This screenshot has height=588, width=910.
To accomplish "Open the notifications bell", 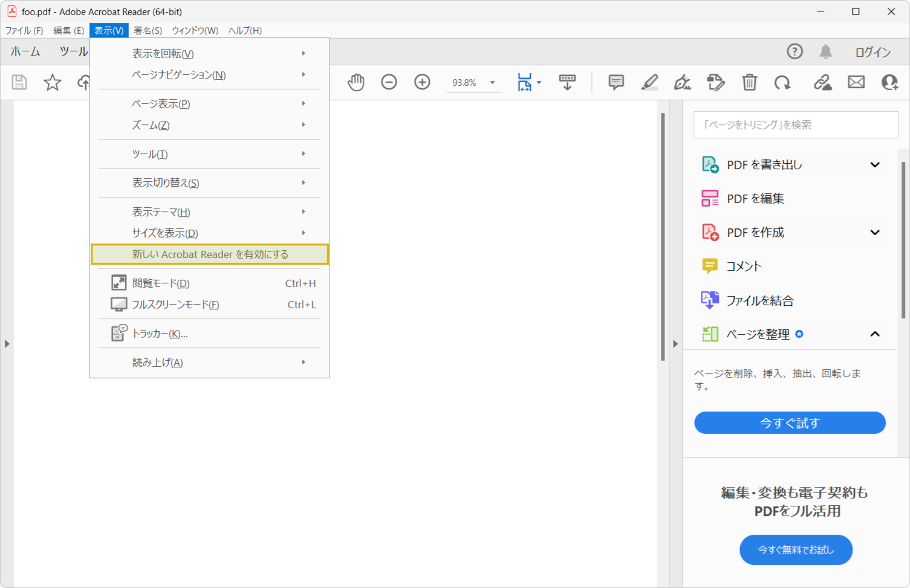I will (825, 51).
